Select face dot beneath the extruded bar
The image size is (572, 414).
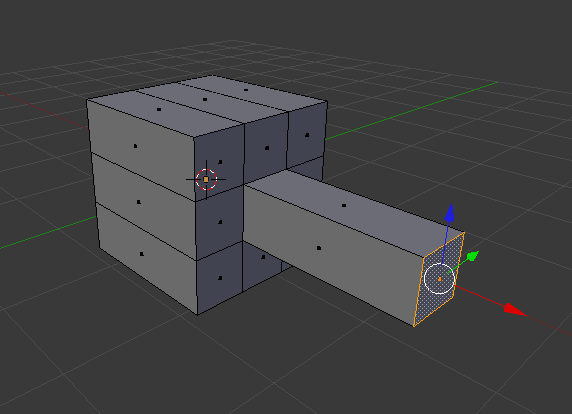click(x=263, y=257)
